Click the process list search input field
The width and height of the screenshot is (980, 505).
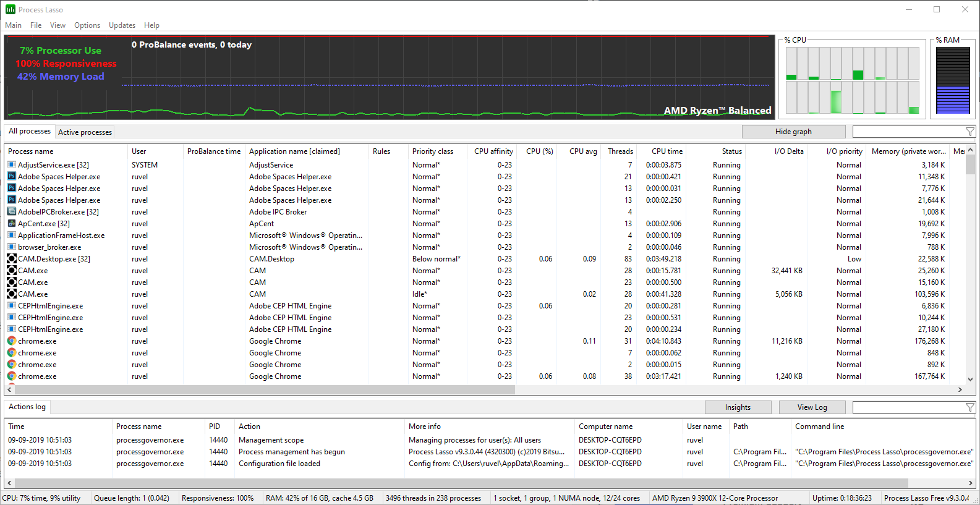pos(908,132)
